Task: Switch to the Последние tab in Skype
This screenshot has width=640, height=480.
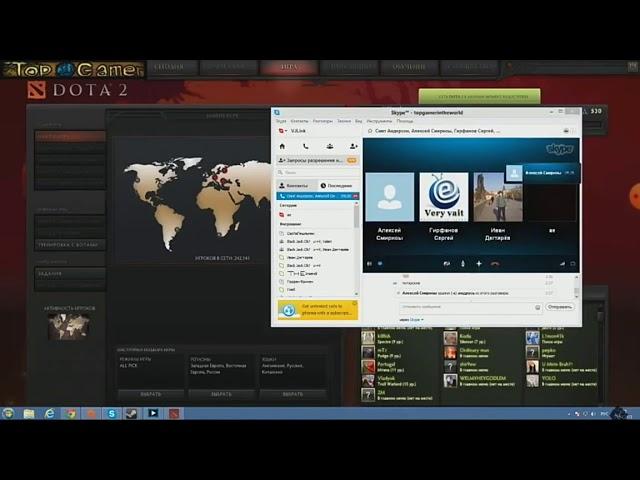Action: tap(337, 186)
